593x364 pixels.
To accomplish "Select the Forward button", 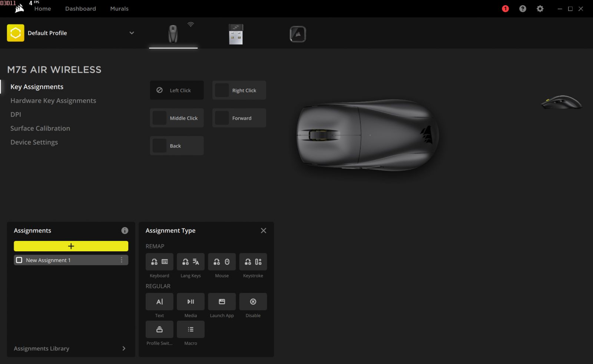I will [239, 118].
